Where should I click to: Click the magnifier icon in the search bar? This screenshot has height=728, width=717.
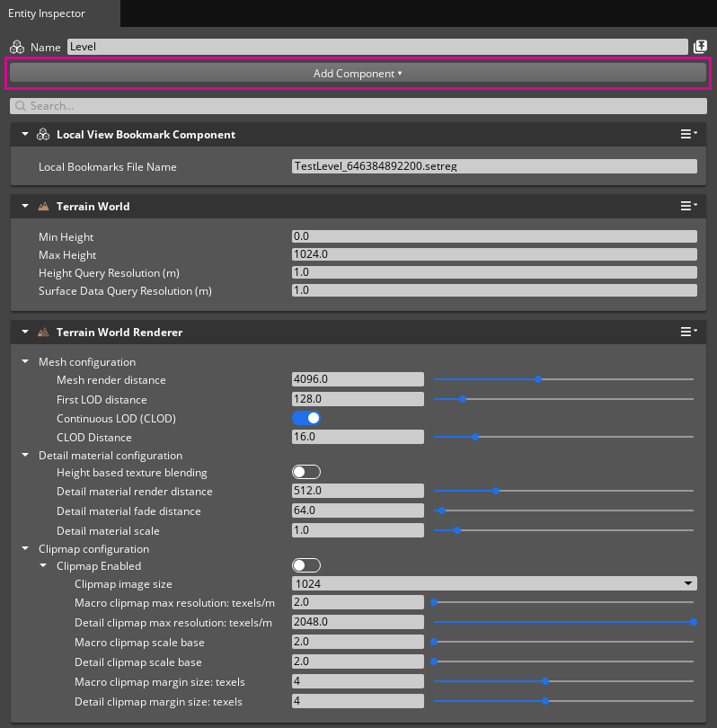click(x=20, y=105)
